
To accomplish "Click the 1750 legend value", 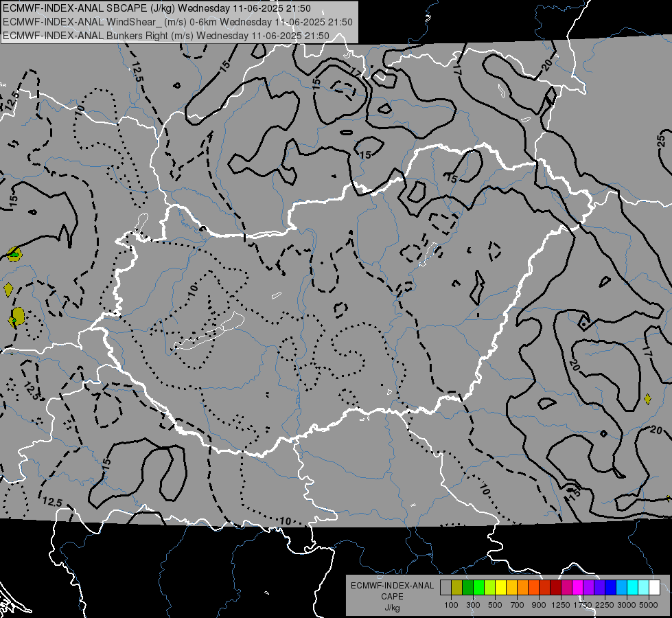I will coord(583,605).
